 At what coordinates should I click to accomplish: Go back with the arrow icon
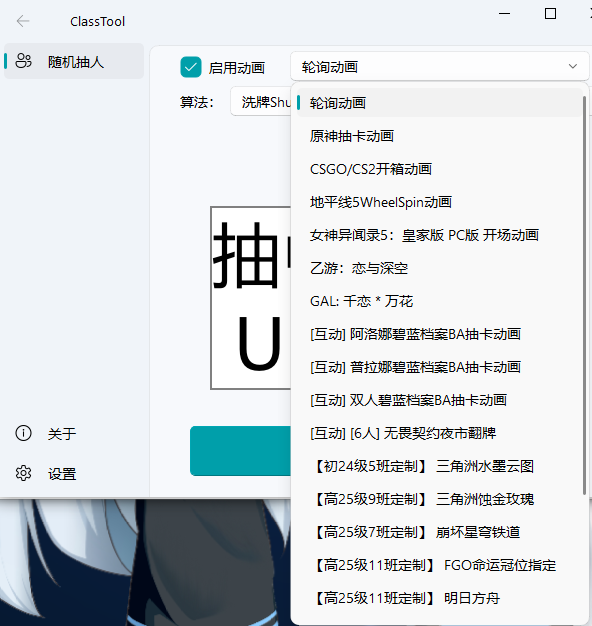pos(23,21)
